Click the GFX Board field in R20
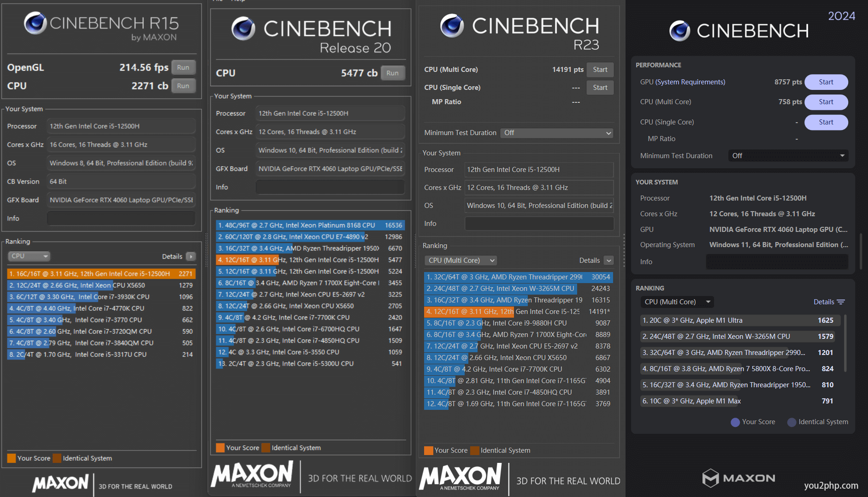868x497 pixels. (330, 169)
